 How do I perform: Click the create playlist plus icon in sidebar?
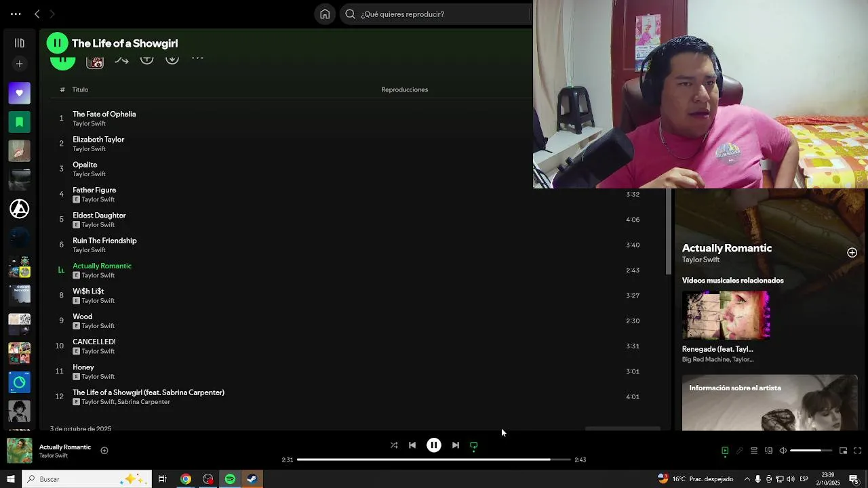point(19,64)
